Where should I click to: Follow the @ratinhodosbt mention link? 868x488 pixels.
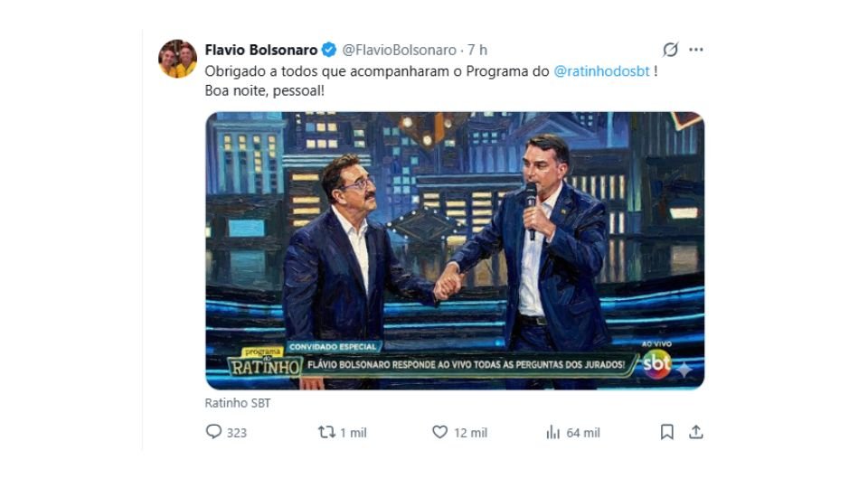coord(601,71)
